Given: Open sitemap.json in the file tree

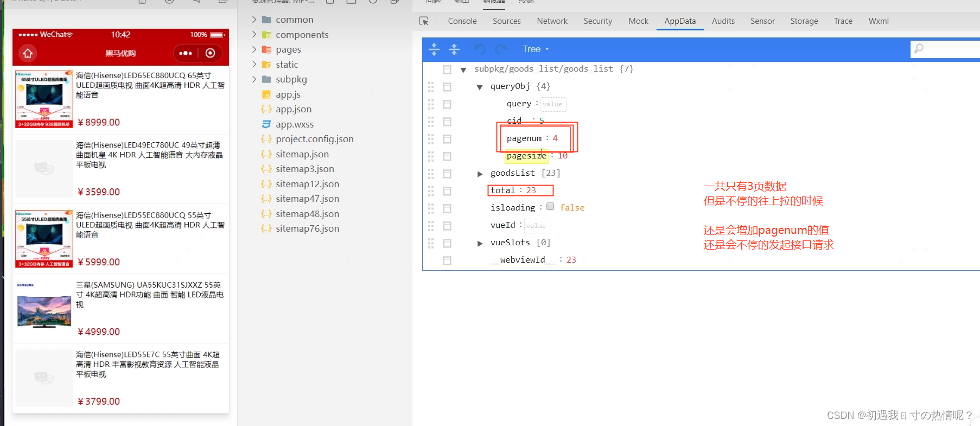Looking at the screenshot, I should (x=302, y=154).
